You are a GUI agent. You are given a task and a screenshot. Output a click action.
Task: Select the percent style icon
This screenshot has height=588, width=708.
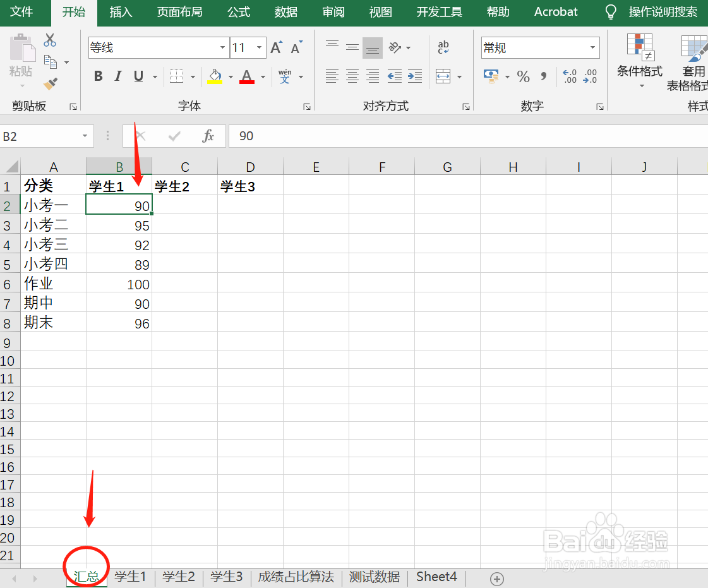click(x=523, y=76)
